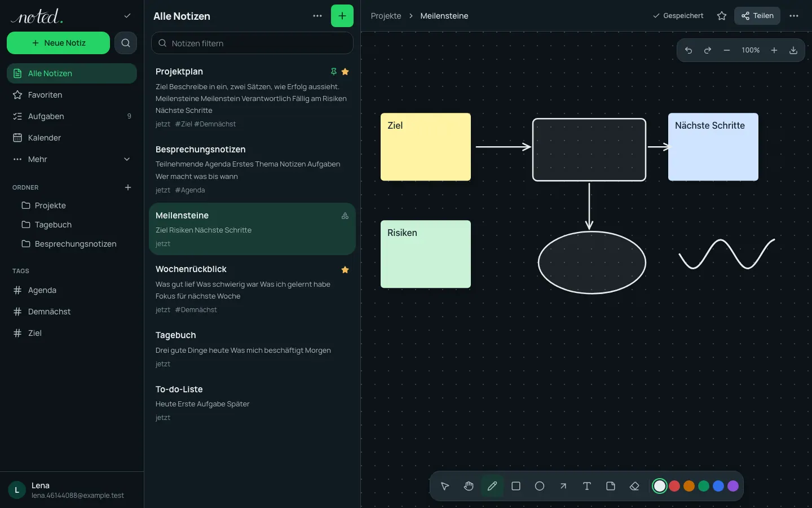Unpin the Projektplan note
The width and height of the screenshot is (812, 508).
(334, 72)
